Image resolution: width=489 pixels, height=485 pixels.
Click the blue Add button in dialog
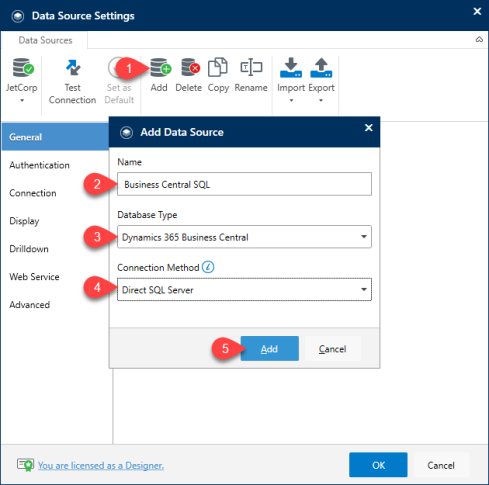(270, 349)
